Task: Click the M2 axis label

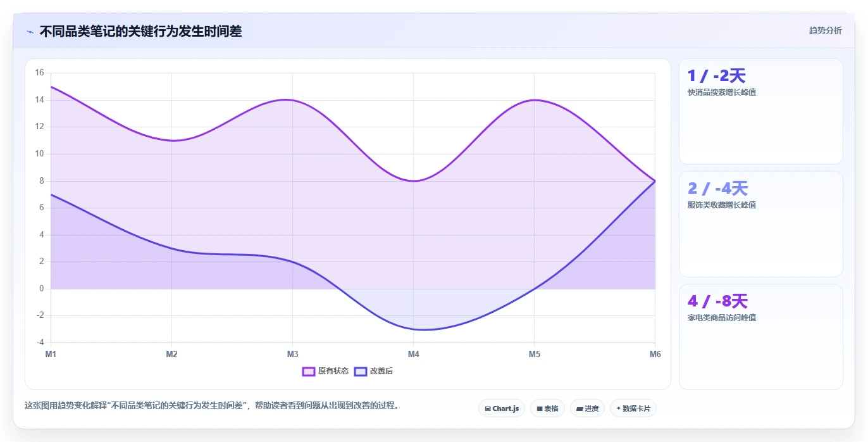Action: 171,354
